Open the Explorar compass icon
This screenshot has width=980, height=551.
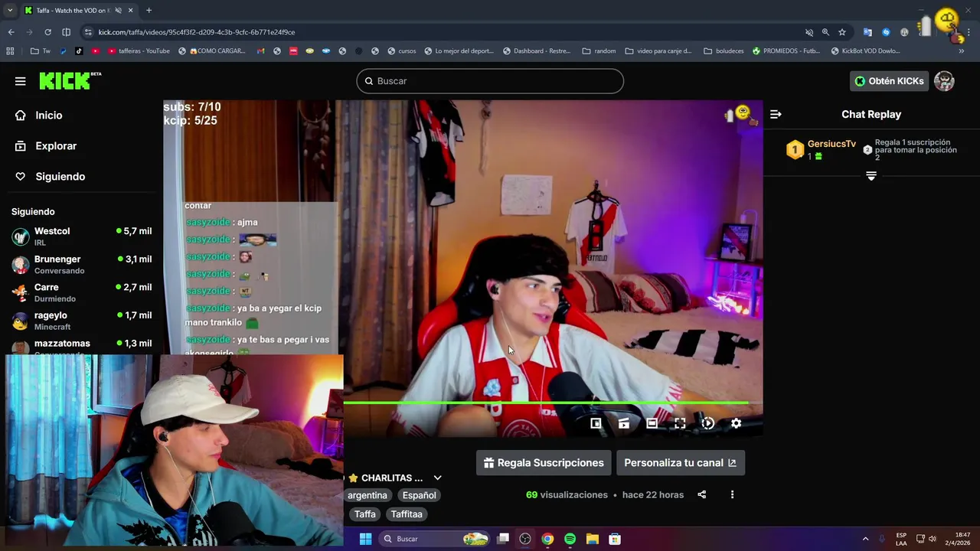[21, 146]
